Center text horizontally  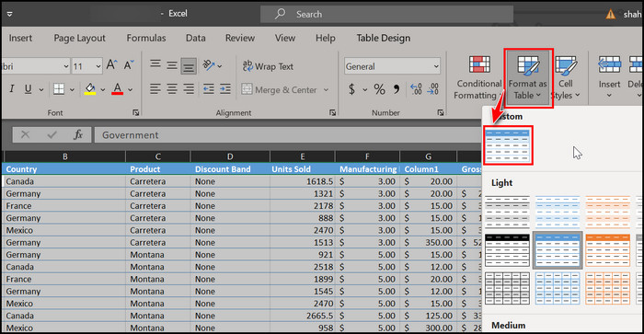(x=172, y=88)
